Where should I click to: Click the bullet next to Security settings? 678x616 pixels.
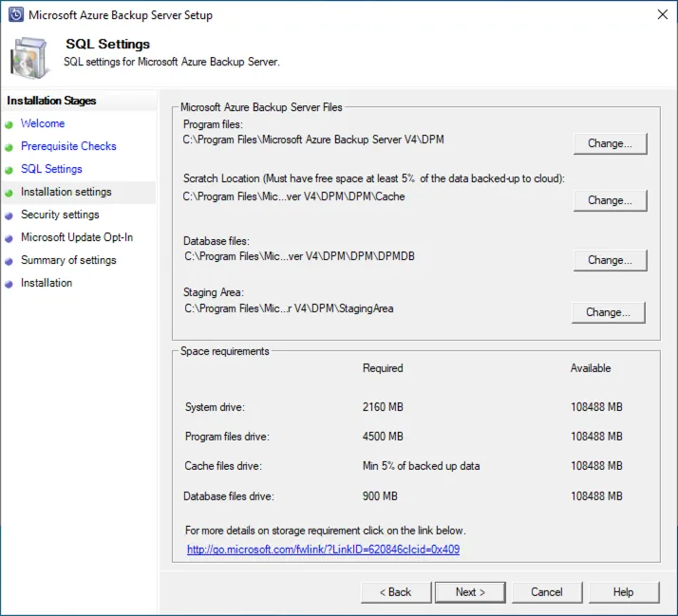(x=9, y=215)
